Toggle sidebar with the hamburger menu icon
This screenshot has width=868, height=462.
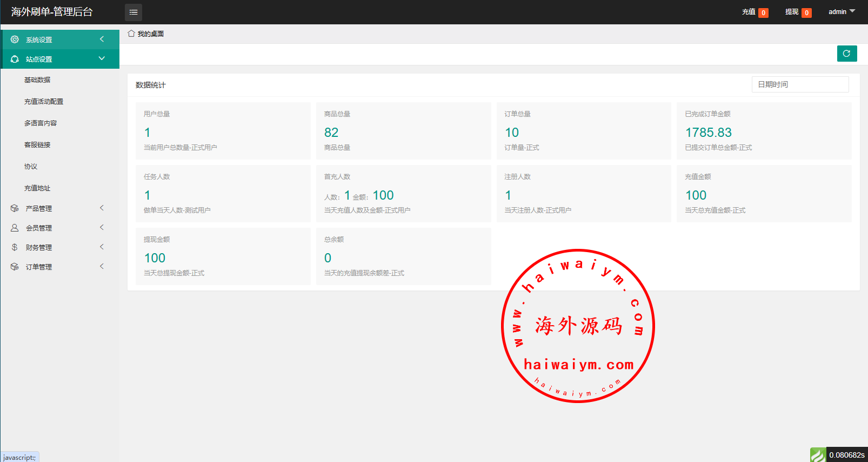(x=133, y=12)
